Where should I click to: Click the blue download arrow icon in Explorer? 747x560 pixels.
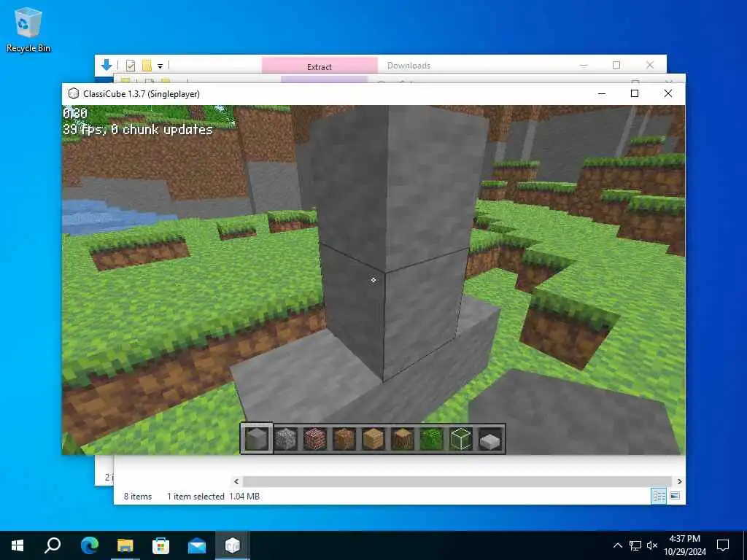107,65
